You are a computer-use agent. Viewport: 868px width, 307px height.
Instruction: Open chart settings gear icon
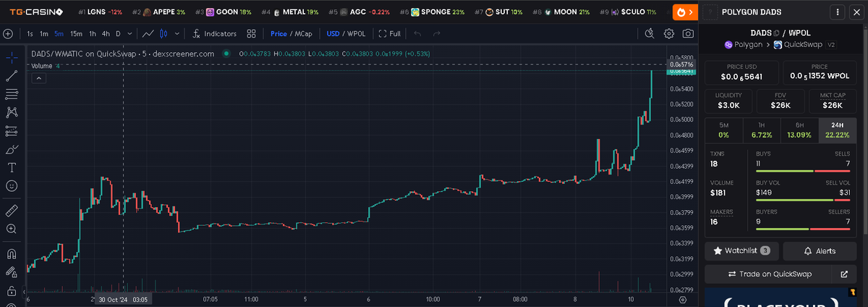(669, 33)
